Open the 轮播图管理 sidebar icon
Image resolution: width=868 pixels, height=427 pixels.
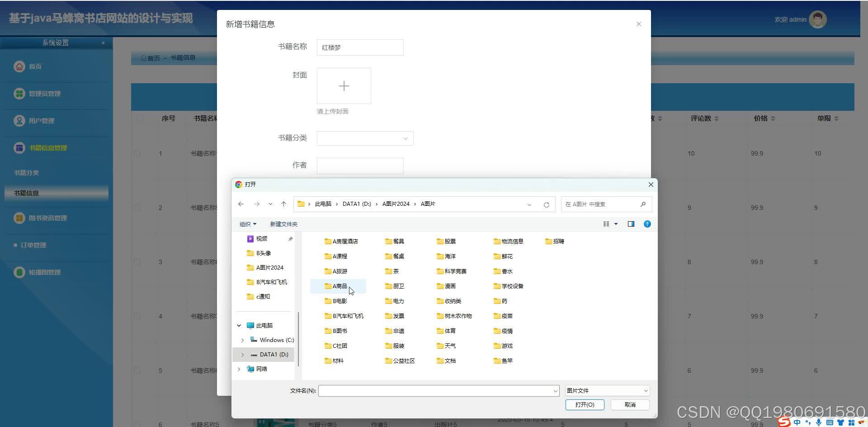coord(19,272)
